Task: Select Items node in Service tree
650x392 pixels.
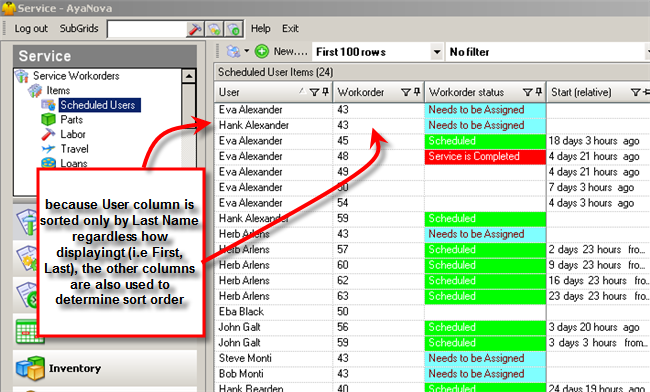Action: [58, 90]
